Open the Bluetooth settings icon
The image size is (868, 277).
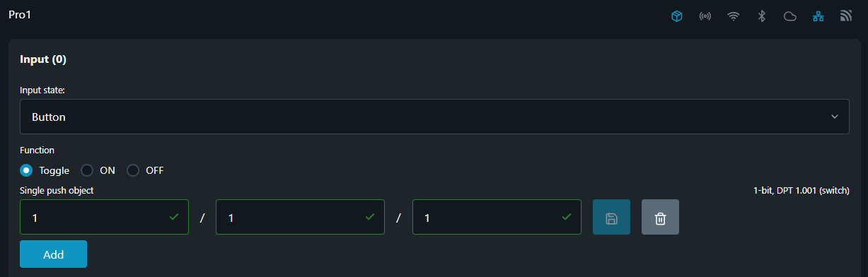pyautogui.click(x=762, y=16)
